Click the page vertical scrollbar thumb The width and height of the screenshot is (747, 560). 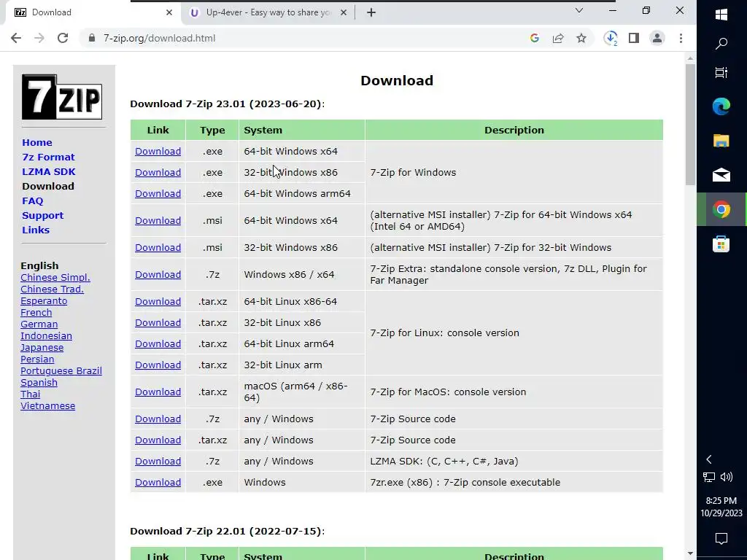point(690,124)
